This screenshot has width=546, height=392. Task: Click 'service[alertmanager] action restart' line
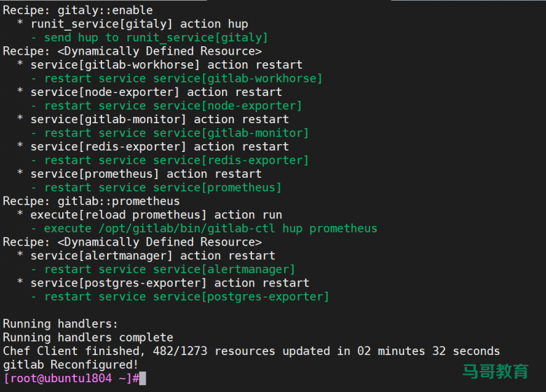pyautogui.click(x=153, y=256)
